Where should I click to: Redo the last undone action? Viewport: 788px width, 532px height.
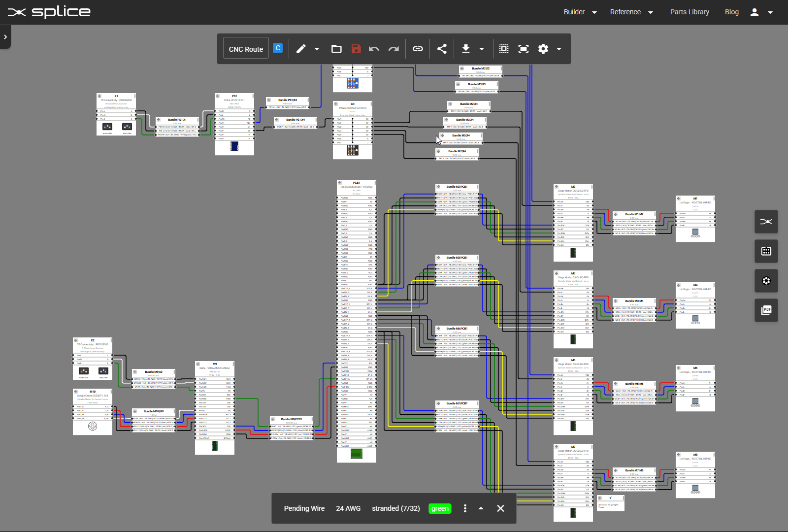tap(394, 49)
